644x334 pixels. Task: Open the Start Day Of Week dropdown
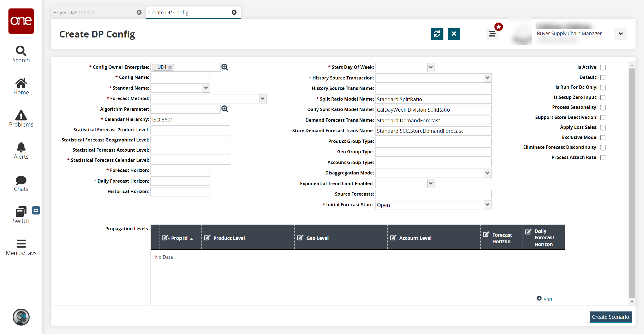point(430,67)
